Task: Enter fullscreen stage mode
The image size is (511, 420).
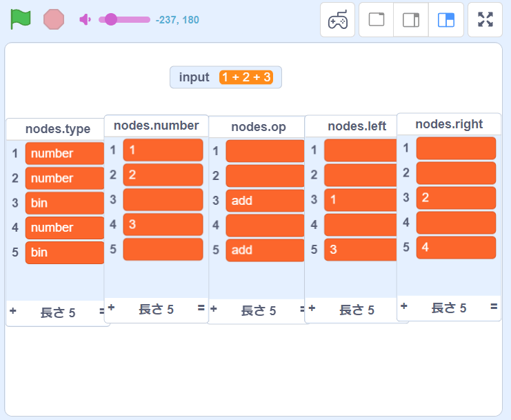Action: tap(485, 19)
